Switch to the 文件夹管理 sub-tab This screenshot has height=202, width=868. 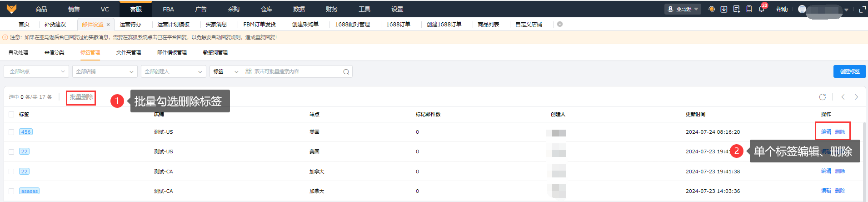[129, 52]
